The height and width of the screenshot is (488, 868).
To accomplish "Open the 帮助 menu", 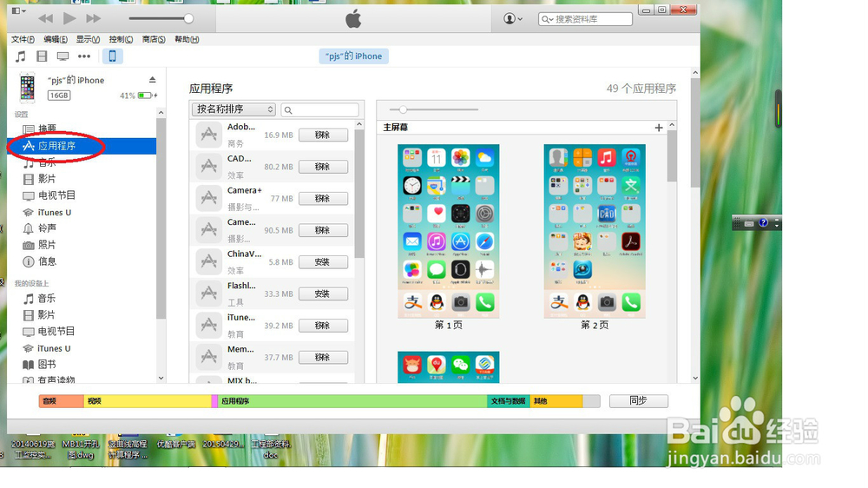I will [x=187, y=39].
